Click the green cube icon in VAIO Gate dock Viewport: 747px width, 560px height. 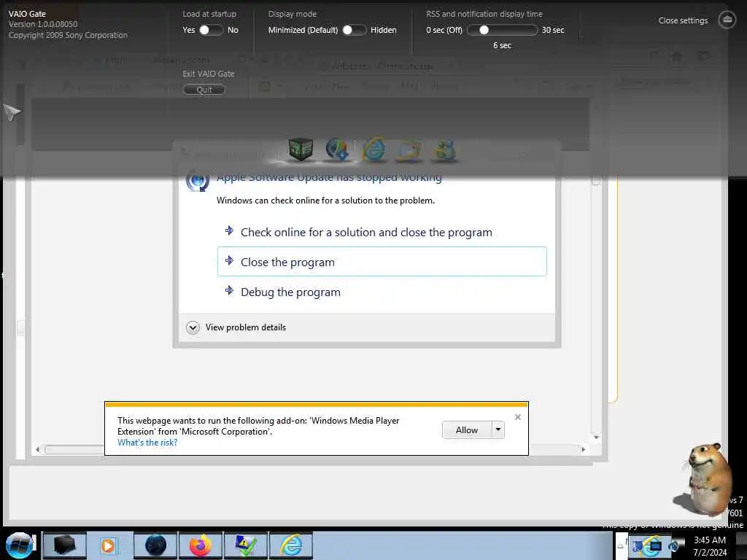tap(301, 149)
